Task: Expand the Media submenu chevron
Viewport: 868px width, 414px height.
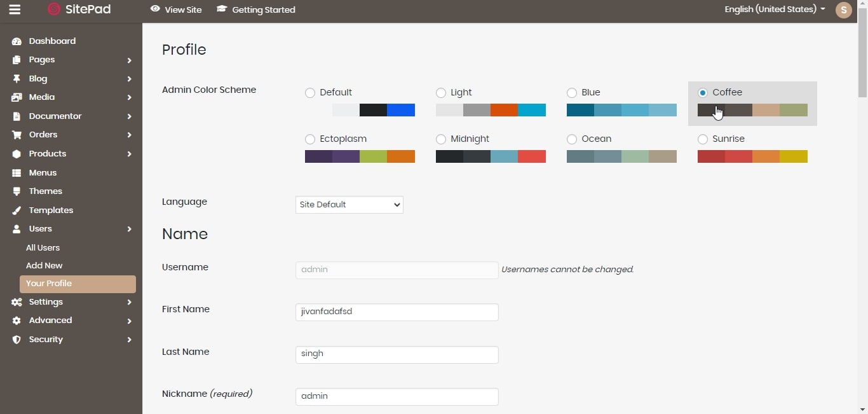Action: [x=129, y=97]
